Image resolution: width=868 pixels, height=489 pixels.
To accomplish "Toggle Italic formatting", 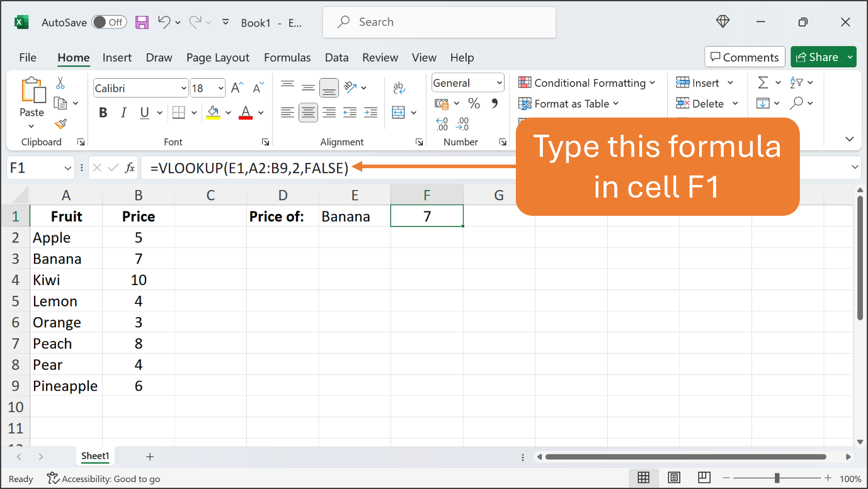I will pyautogui.click(x=123, y=113).
